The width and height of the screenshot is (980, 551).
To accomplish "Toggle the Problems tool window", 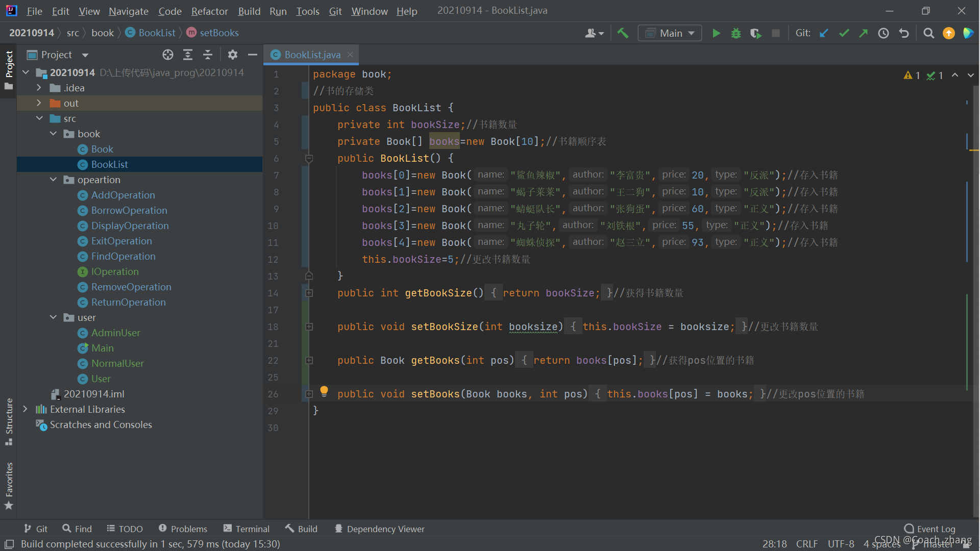I will point(183,529).
